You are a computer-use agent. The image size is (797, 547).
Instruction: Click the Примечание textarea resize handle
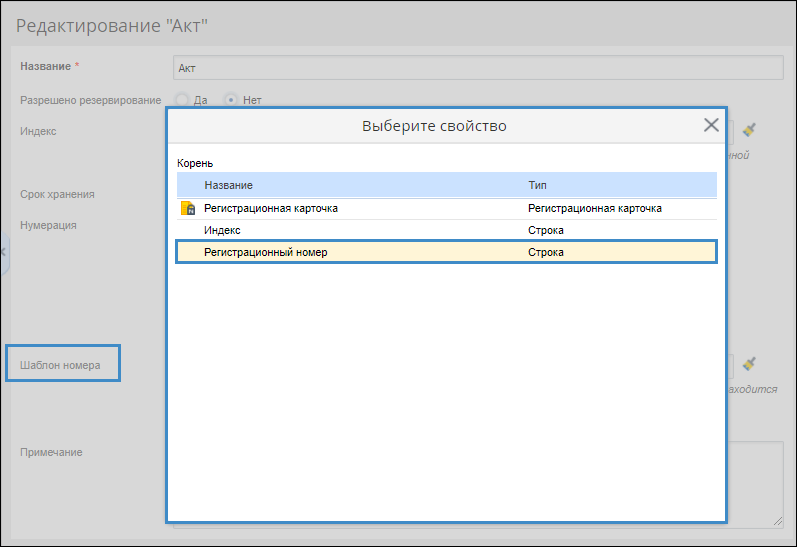(777, 521)
